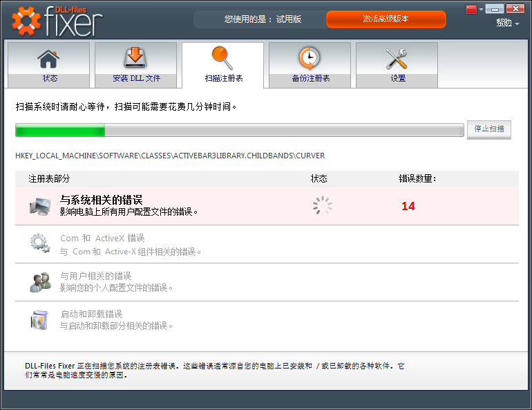Select the Com 和 ActiveX 错误 row title
The image size is (532, 410).
102,239
